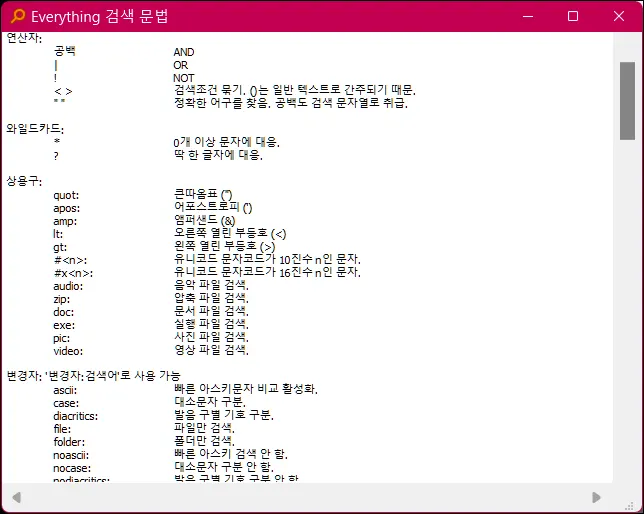
Task: Click the 'pic:' macro entry
Action: point(62,339)
